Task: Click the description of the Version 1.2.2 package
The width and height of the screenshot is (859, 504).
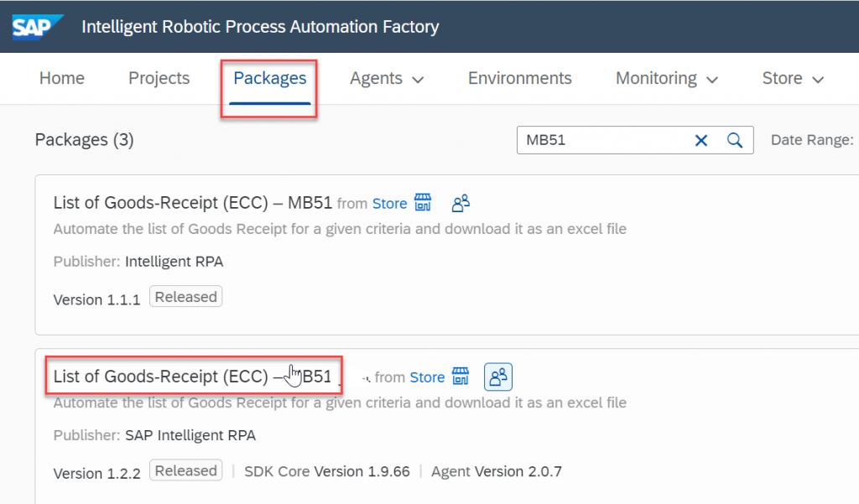Action: [341, 403]
